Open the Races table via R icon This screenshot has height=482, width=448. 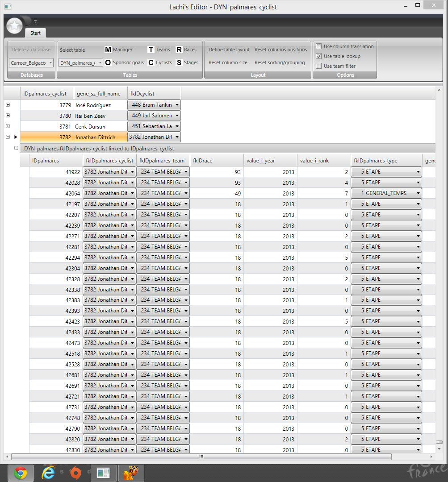(179, 50)
